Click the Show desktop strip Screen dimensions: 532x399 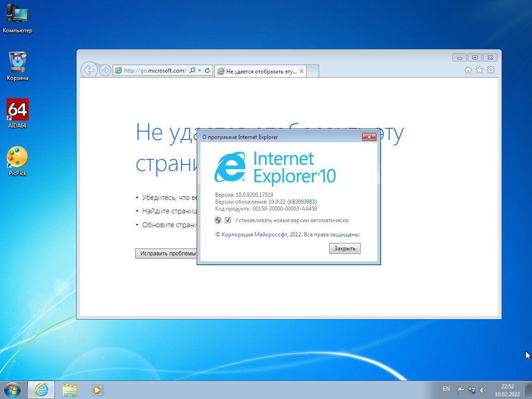528,390
